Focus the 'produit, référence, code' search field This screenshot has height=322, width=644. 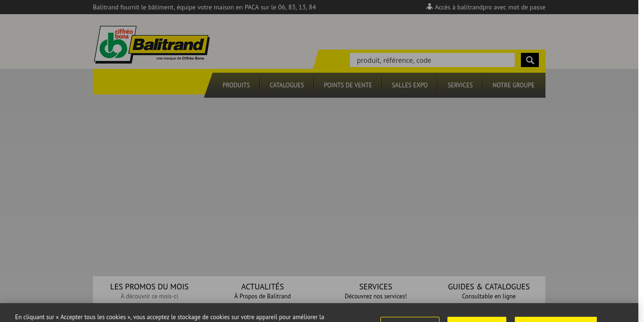[x=432, y=60]
